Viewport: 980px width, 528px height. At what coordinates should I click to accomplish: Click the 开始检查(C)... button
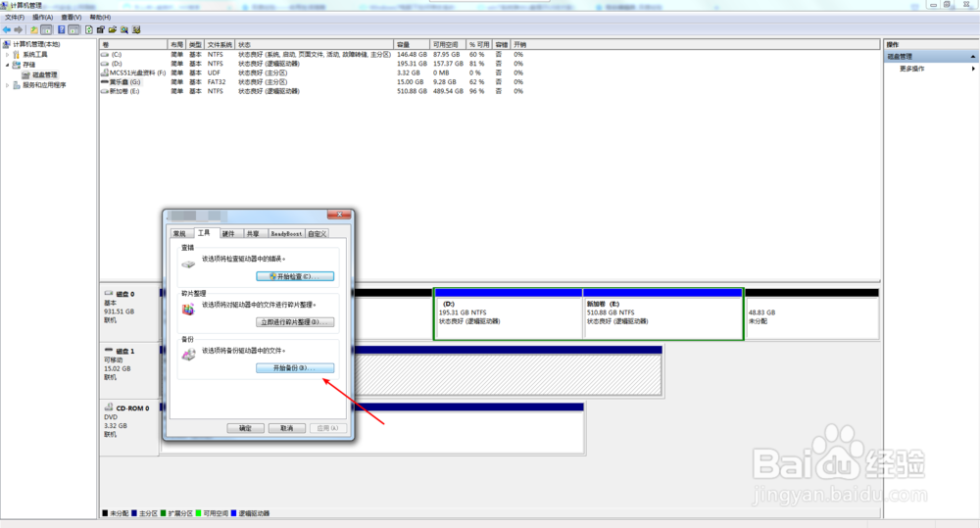coord(294,276)
